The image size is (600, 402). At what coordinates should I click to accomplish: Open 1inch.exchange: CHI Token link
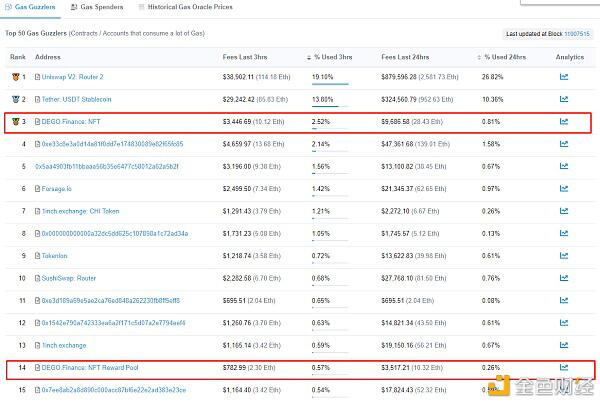(80, 211)
